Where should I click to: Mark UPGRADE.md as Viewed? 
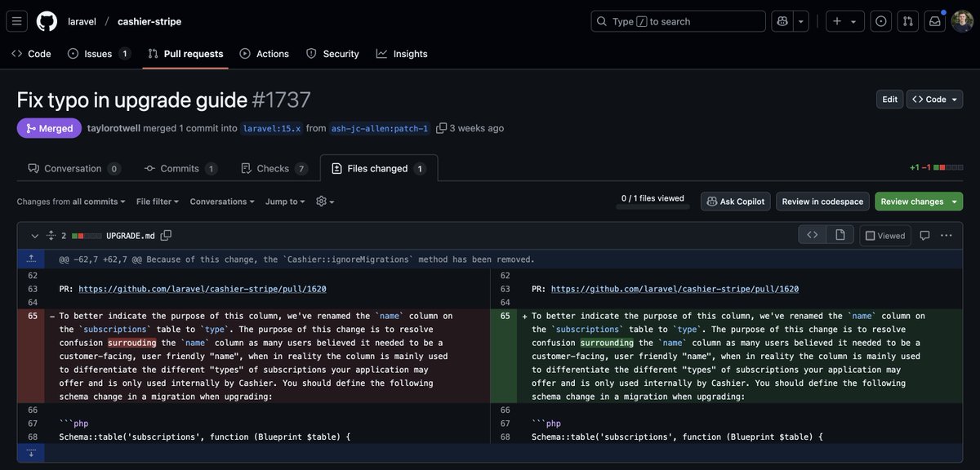[885, 236]
